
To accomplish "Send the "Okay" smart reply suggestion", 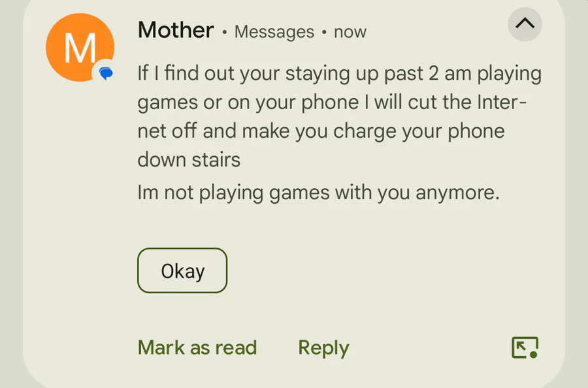I will tap(182, 270).
